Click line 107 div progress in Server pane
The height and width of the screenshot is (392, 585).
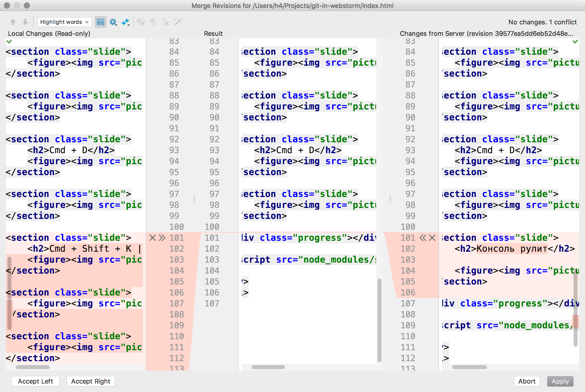pyautogui.click(x=510, y=303)
